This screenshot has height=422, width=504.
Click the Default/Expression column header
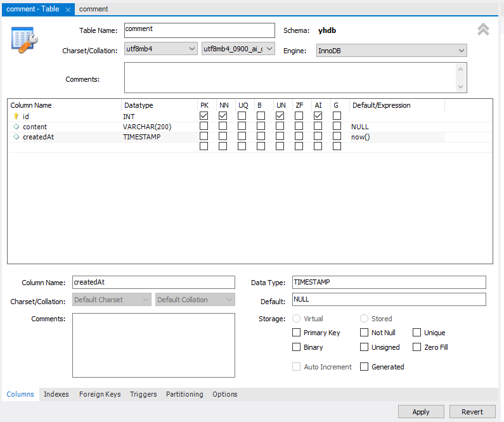[x=397, y=105]
